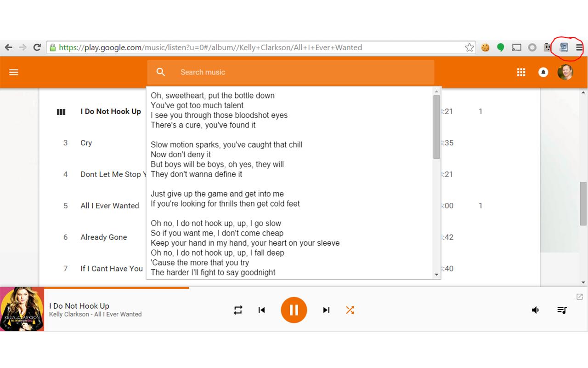588x368 pixels.
Task: Skip to previous track
Action: (x=261, y=310)
